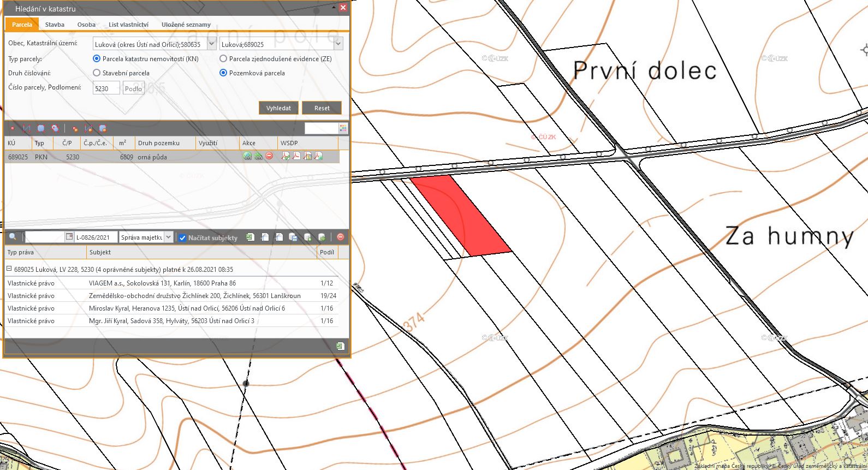868x470 pixels.
Task: Open the first WSDP PDF report icon
Action: pyautogui.click(x=286, y=157)
